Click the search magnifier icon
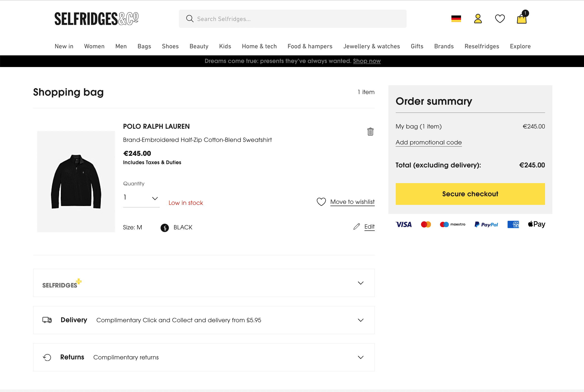Screen dimensions: 584x392 click(190, 19)
